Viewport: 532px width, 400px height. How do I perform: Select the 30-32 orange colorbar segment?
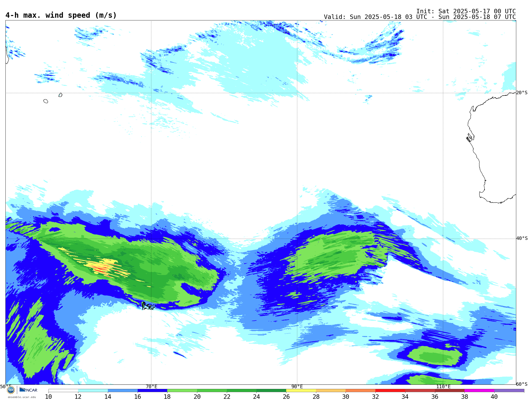pos(360,391)
